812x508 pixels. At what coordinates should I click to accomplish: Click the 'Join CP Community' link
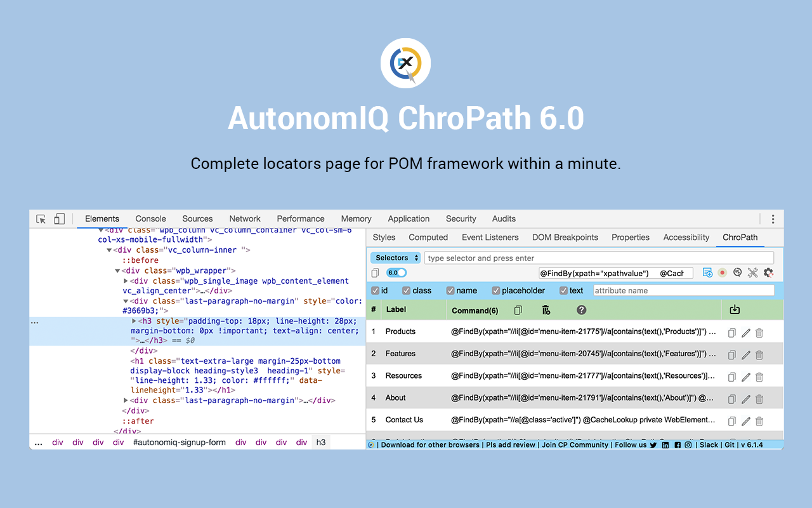(575, 445)
